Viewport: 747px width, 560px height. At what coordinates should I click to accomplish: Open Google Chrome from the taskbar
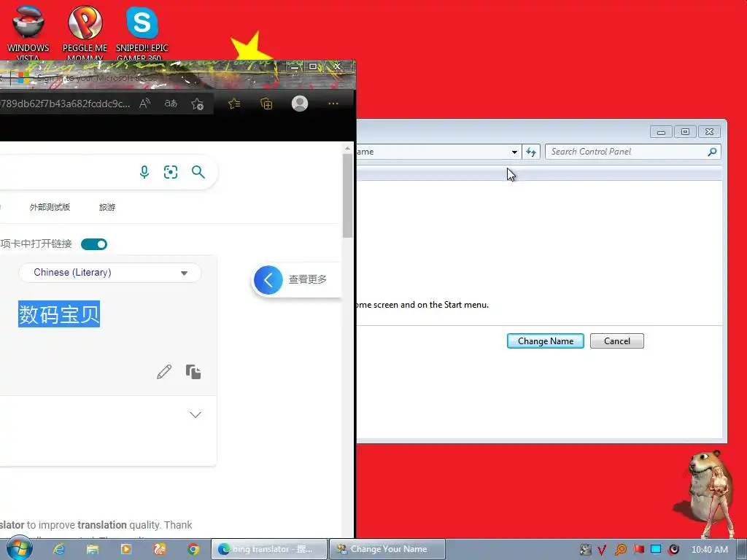[193, 549]
